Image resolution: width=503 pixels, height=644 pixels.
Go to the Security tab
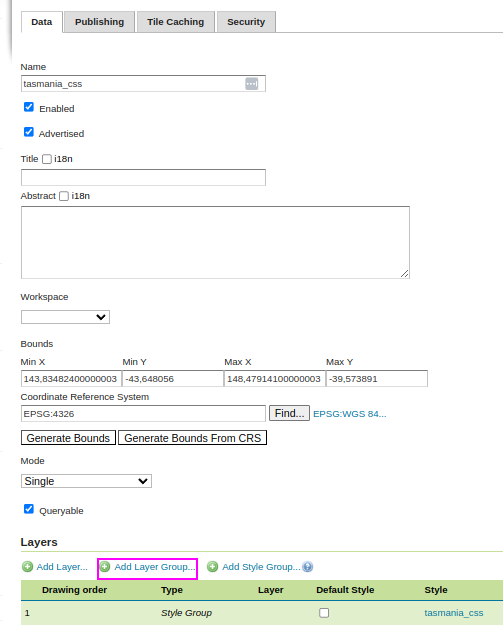tap(246, 22)
